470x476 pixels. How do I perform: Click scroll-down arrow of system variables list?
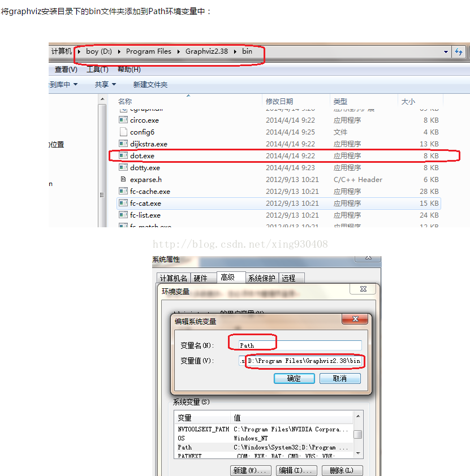(358, 453)
